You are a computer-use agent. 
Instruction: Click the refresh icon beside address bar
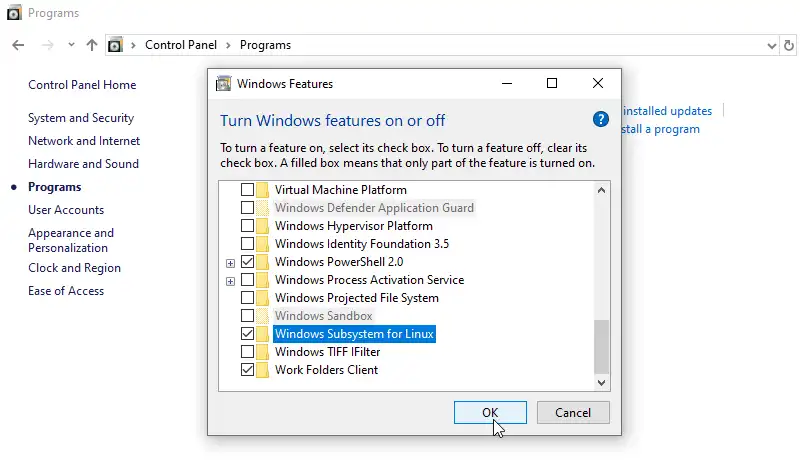click(x=789, y=45)
